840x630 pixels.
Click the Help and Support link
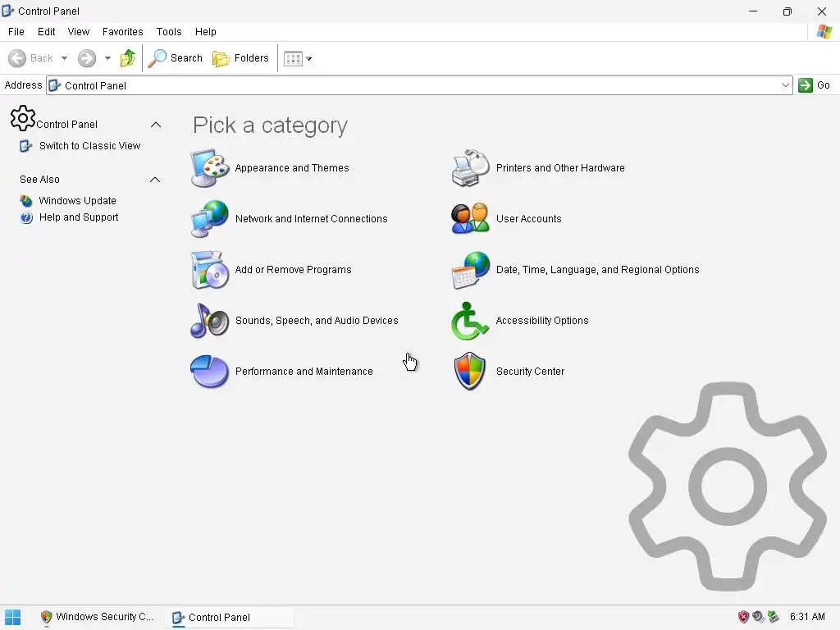pyautogui.click(x=79, y=217)
